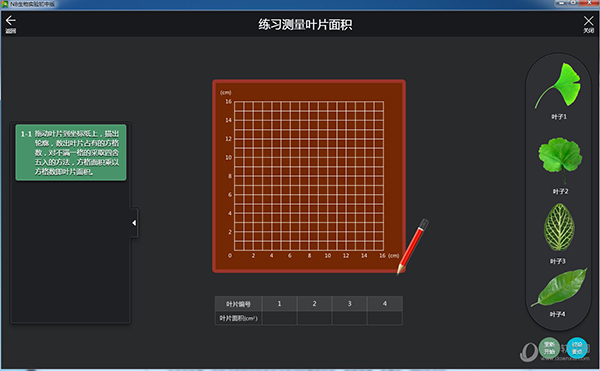The height and width of the screenshot is (371, 600).
Task: Click table header cell numbered 3
Action: (x=349, y=304)
